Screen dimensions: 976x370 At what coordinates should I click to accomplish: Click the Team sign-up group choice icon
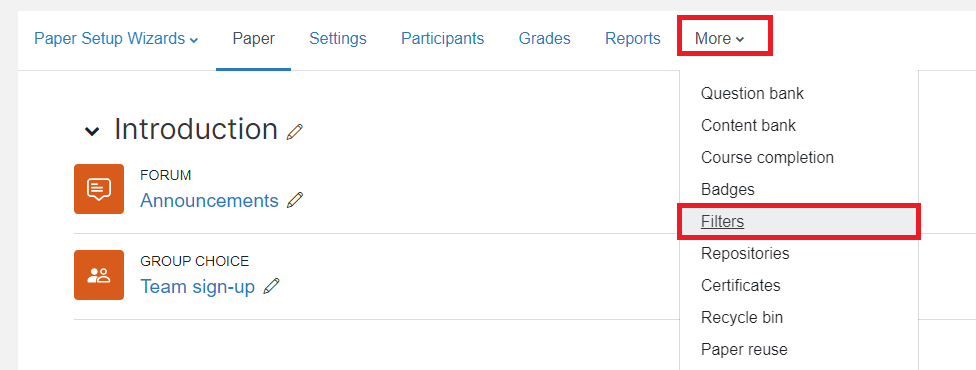click(x=99, y=275)
